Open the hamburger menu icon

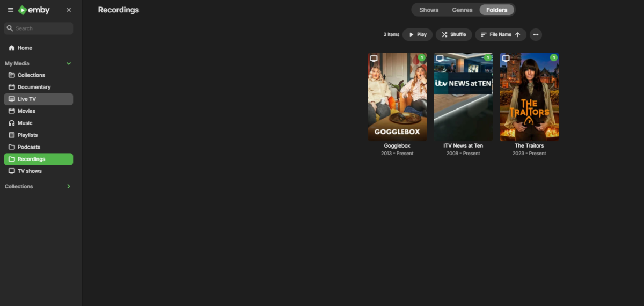[x=10, y=10]
